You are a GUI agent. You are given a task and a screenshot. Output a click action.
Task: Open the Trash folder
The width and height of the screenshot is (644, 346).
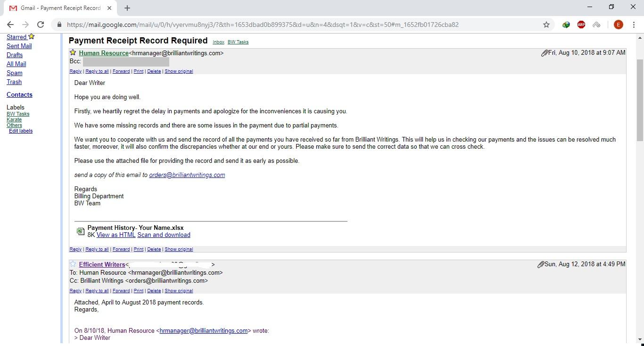[x=14, y=82]
